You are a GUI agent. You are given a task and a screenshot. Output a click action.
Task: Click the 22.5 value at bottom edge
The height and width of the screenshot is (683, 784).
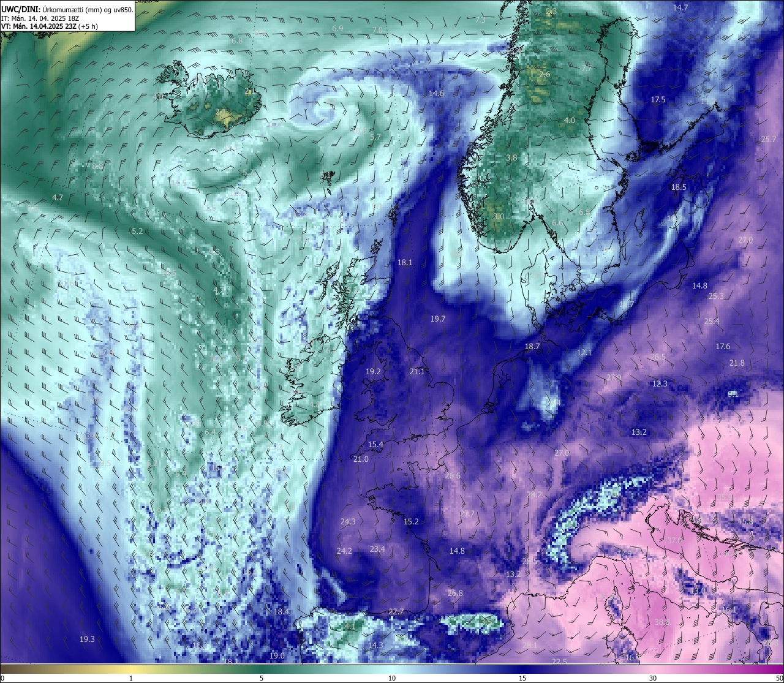(559, 662)
